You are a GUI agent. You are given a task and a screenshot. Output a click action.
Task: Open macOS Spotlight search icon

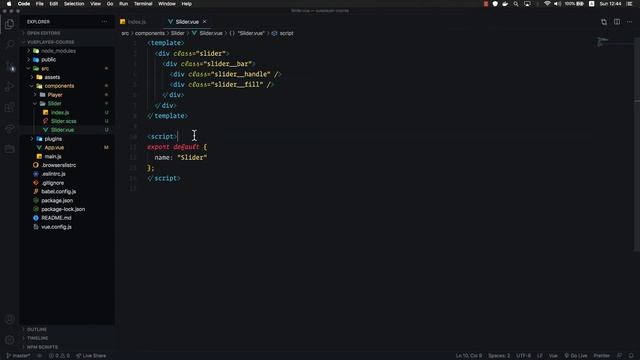(x=516, y=4)
